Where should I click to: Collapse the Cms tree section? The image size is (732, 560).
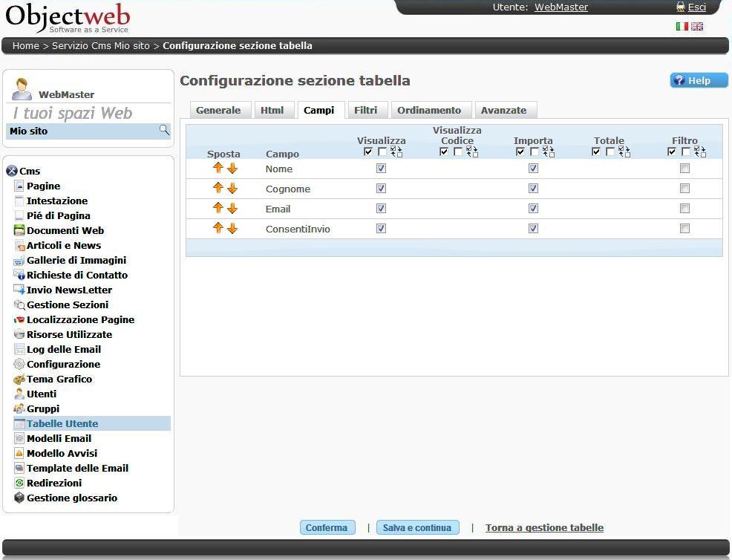point(12,171)
